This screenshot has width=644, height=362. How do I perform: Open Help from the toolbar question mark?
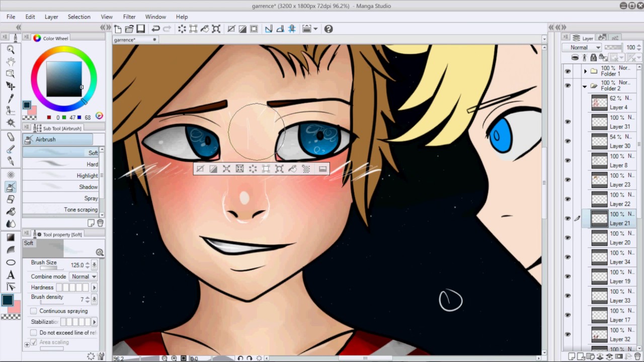tap(329, 29)
